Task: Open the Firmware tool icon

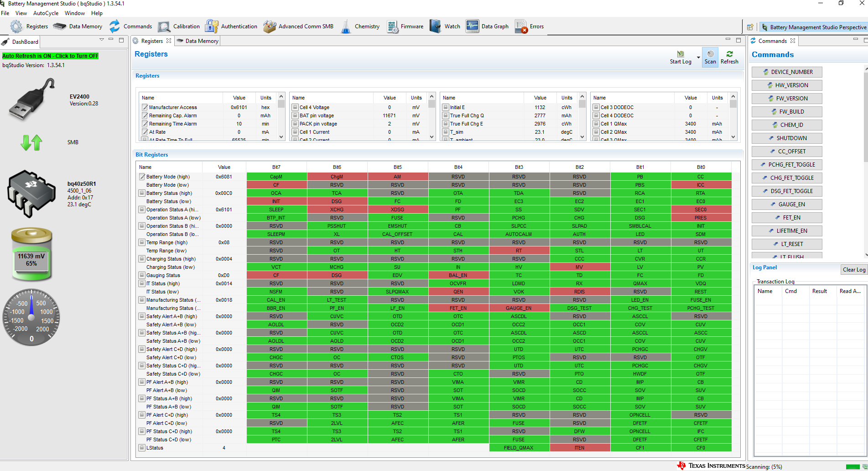Action: coord(393,26)
